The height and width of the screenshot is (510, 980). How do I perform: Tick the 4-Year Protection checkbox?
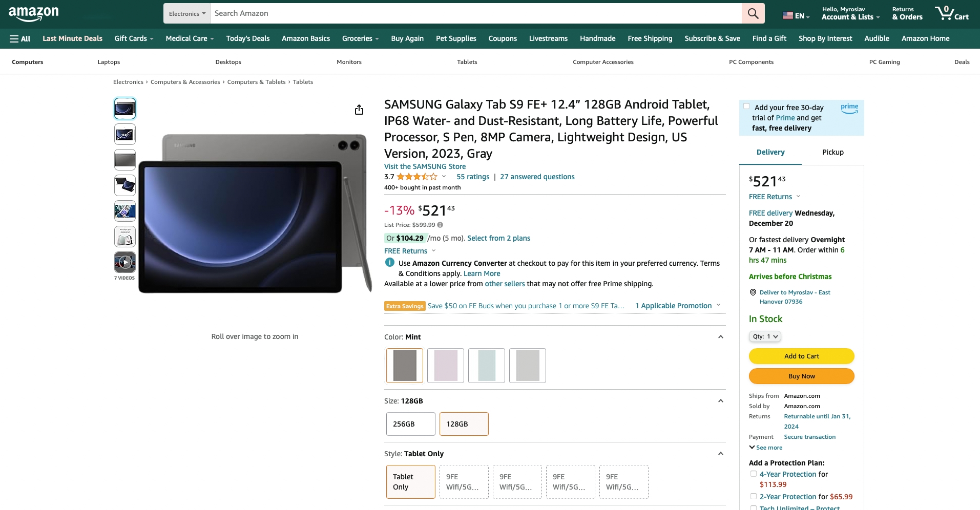coord(754,474)
